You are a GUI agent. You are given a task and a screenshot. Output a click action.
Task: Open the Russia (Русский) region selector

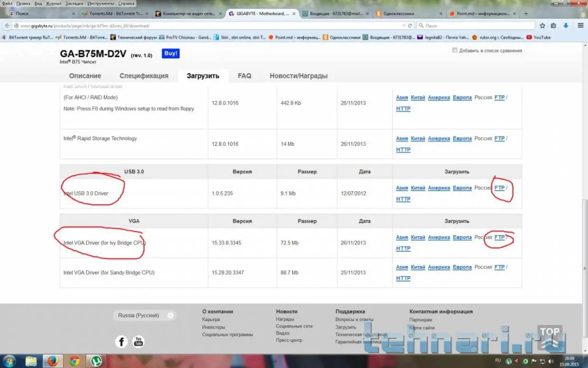(145, 315)
